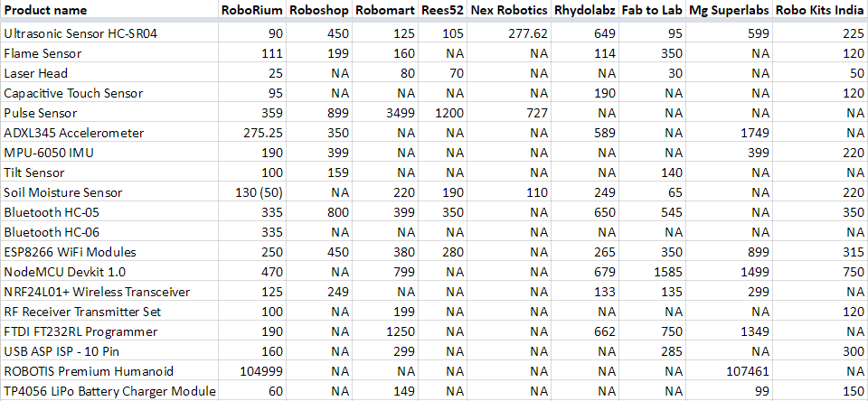Select the RF Receiver Transmitter Set cell
The height and width of the screenshot is (401, 868).
click(108, 312)
